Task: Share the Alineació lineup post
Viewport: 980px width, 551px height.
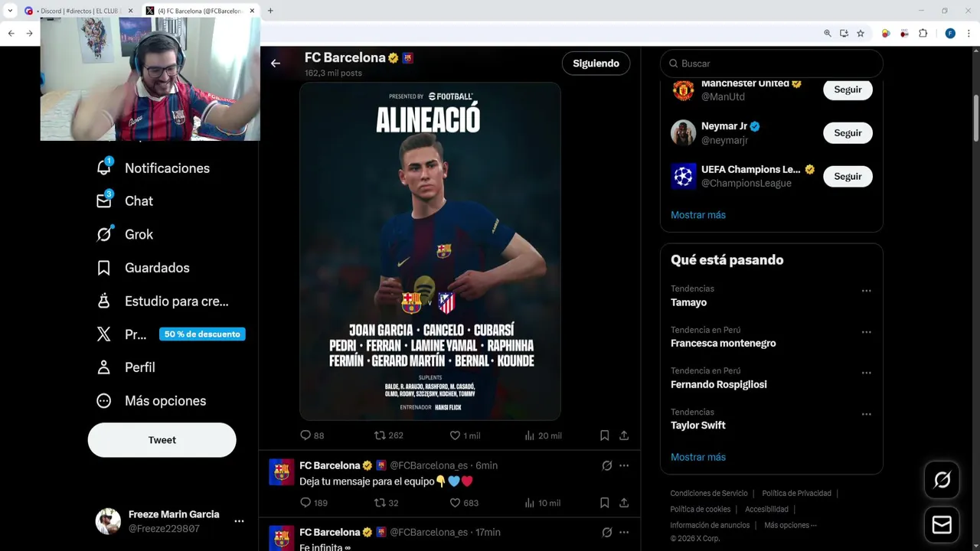Action: (x=624, y=435)
